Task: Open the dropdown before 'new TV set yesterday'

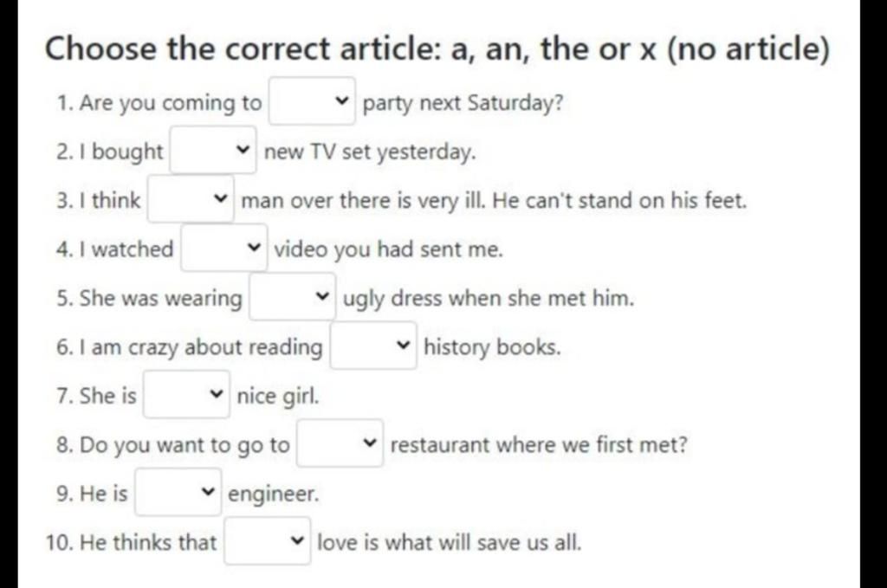Action: pyautogui.click(x=213, y=151)
